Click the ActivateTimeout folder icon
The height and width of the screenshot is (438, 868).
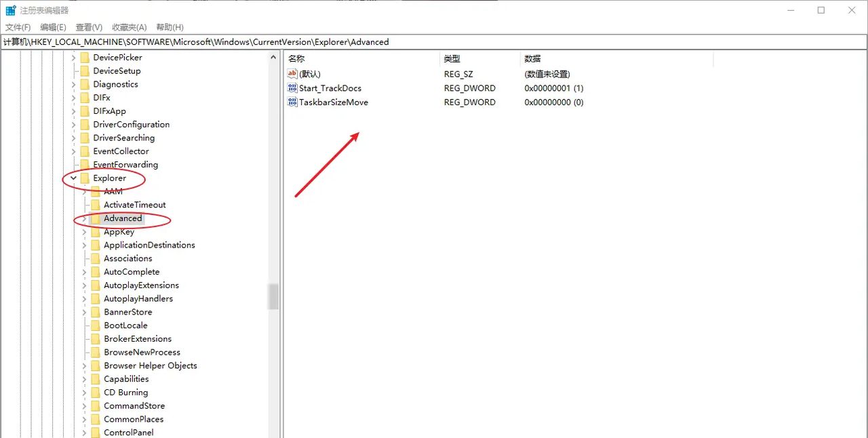click(x=96, y=205)
